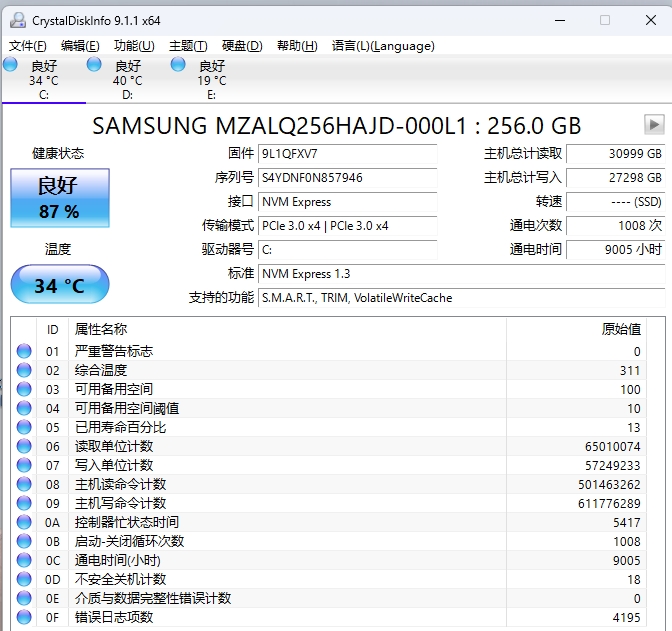
Task: Click the status orb for 主机写命令计数
Action: pos(24,503)
